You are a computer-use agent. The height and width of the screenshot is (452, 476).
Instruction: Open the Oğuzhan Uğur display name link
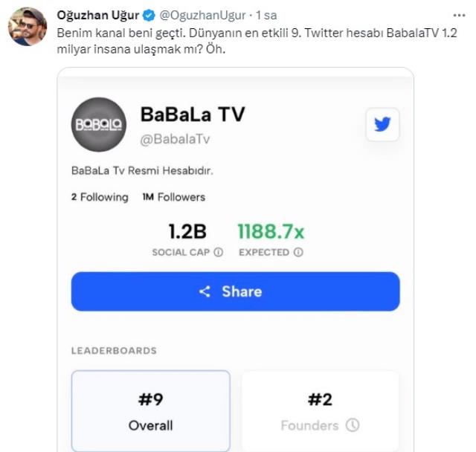98,16
